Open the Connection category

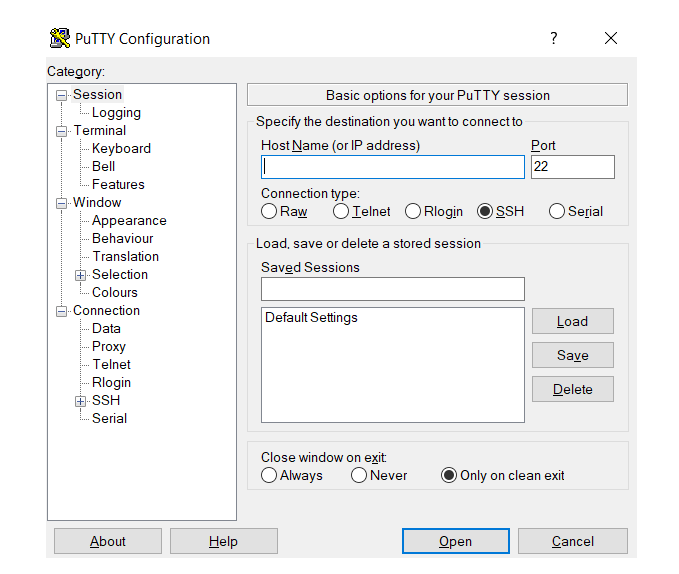coord(107,310)
